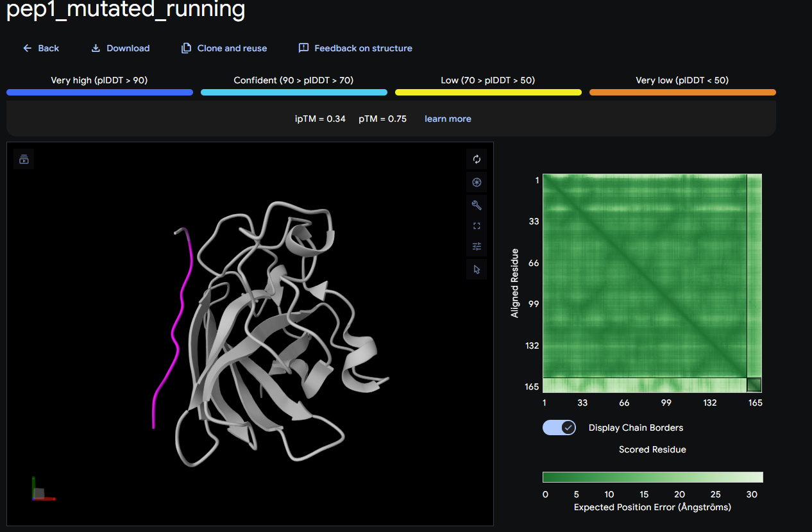The image size is (812, 532).
Task: Download the predicted structure
Action: click(x=120, y=48)
